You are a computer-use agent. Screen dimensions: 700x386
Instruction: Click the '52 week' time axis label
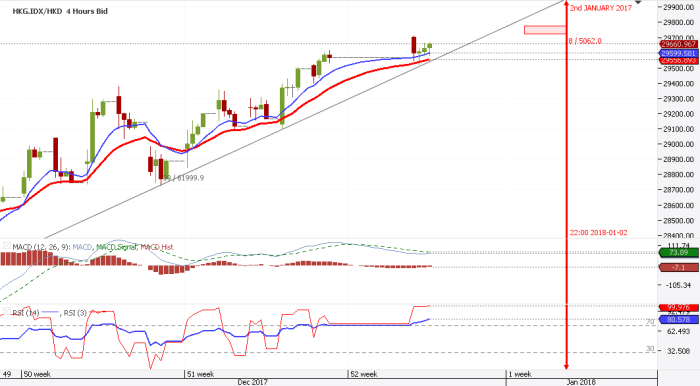(364, 374)
